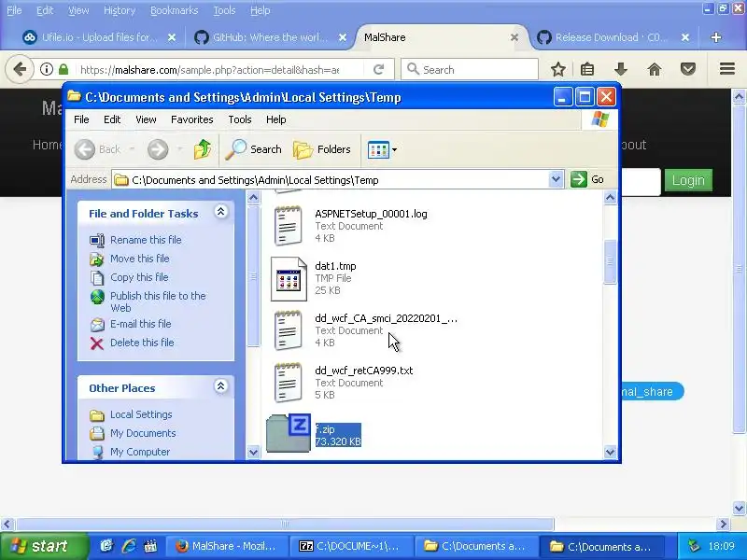Open My Documents in Other Places
The image size is (747, 560).
click(143, 433)
